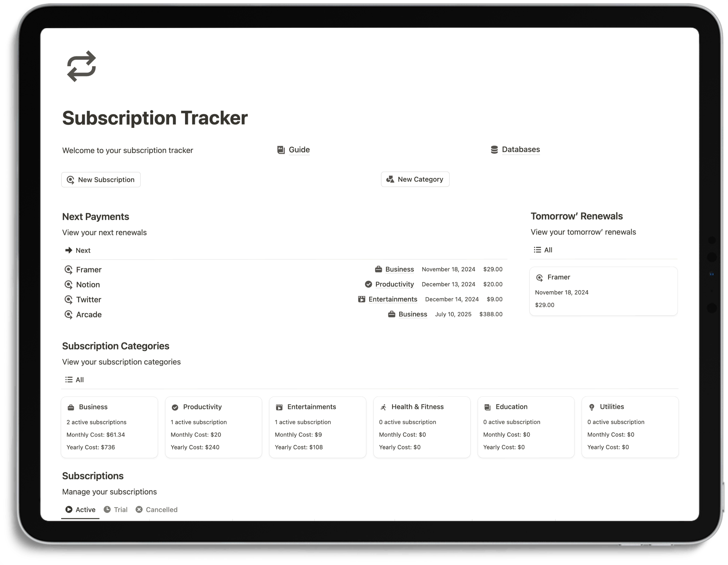The height and width of the screenshot is (565, 728).
Task: Click the New Subscription icon button
Action: (71, 179)
